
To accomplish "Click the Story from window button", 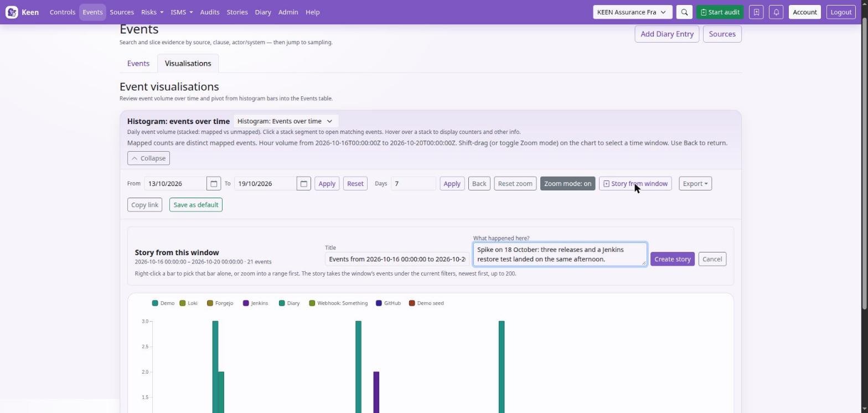I will pos(635,184).
